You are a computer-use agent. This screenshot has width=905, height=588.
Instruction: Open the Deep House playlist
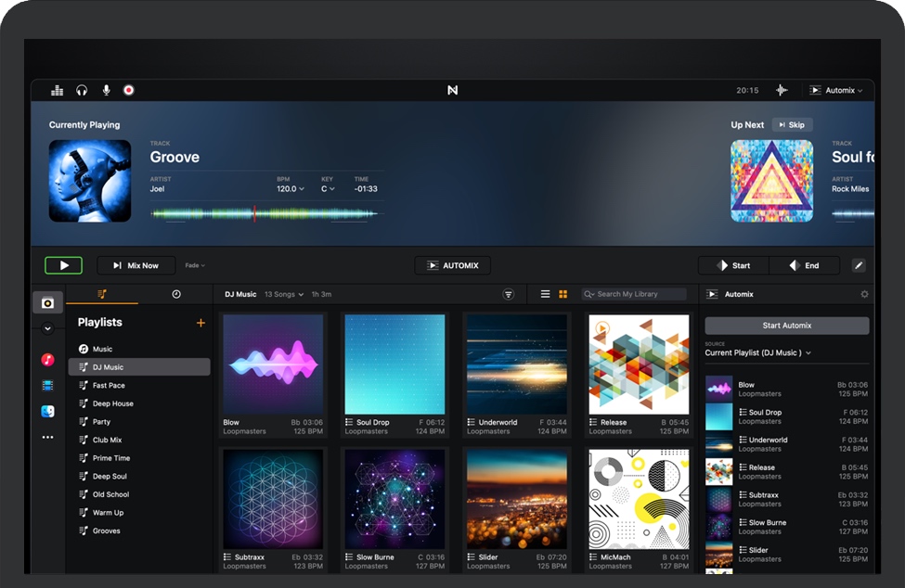pyautogui.click(x=138, y=404)
